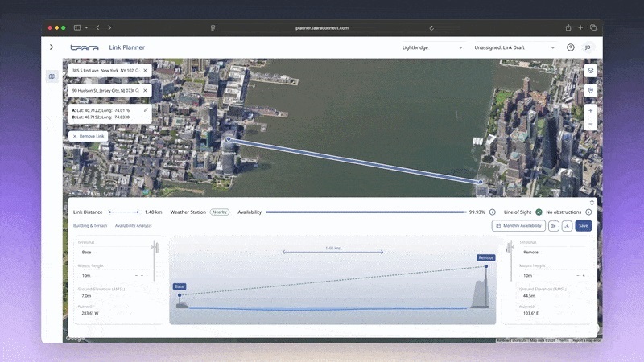The image size is (644, 362).
Task: Click the location pin map button
Action: (590, 90)
